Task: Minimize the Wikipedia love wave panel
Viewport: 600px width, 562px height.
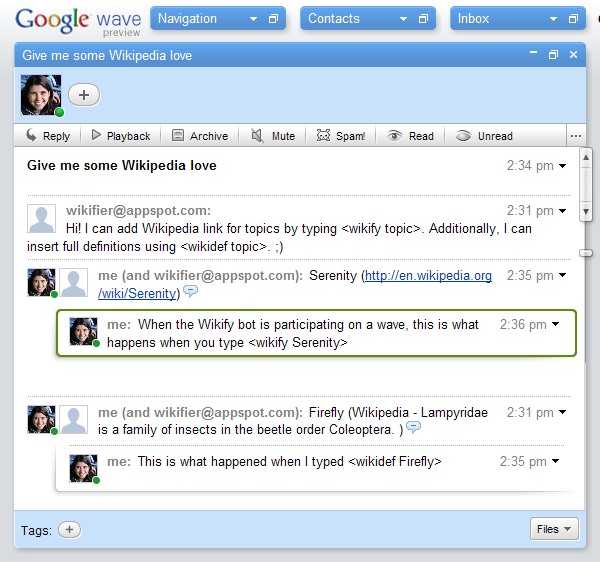Action: pyautogui.click(x=533, y=53)
